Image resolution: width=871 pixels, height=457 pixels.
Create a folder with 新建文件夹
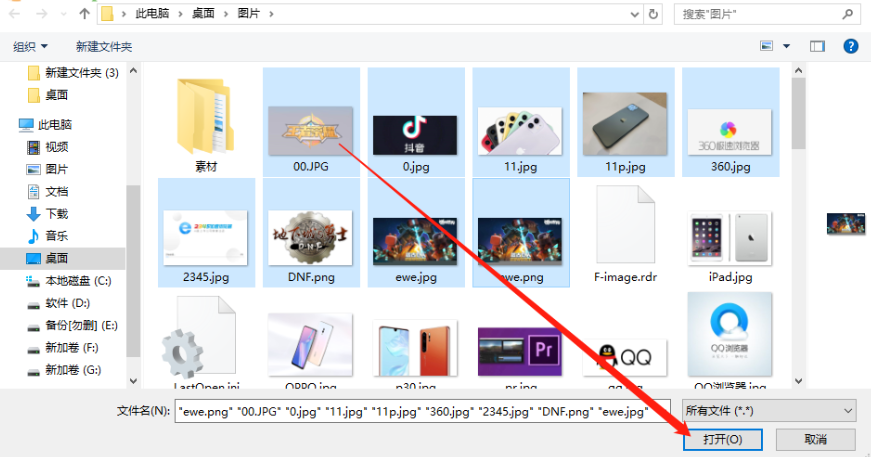click(x=104, y=47)
